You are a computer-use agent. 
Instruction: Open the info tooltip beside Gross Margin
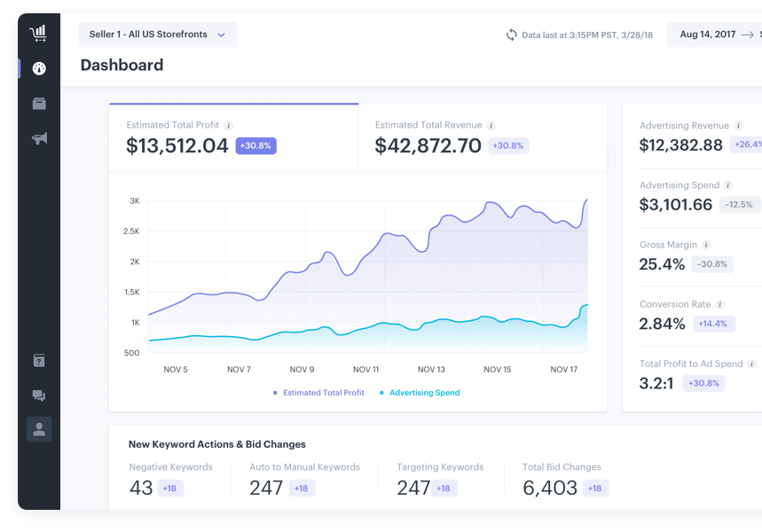(705, 244)
